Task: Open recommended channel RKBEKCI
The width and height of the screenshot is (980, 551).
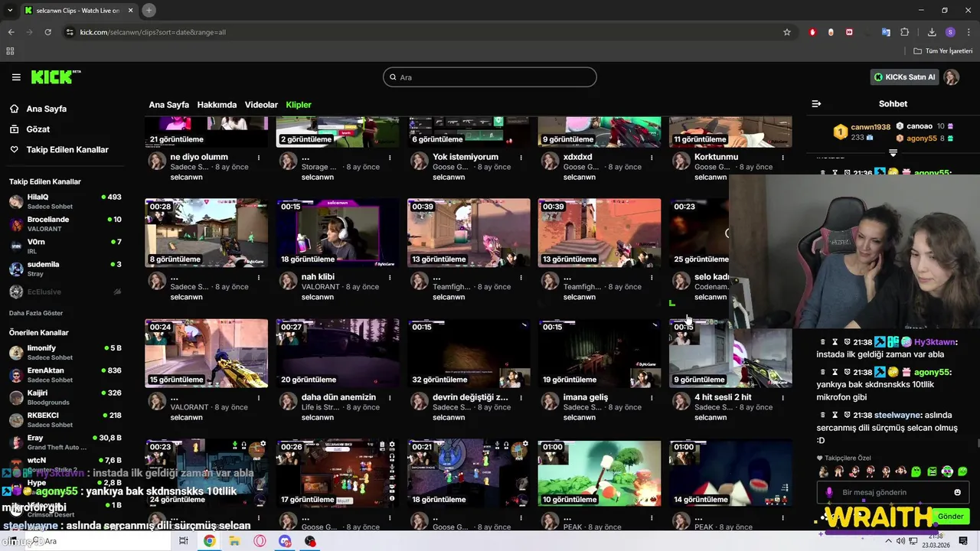Action: pyautogui.click(x=65, y=420)
